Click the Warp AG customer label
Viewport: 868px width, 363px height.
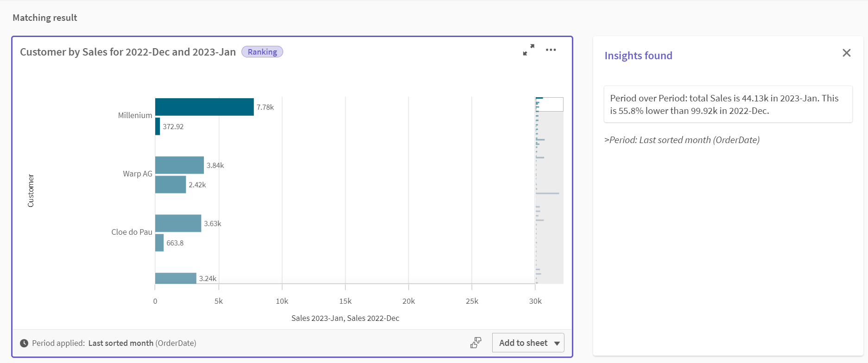click(x=137, y=174)
